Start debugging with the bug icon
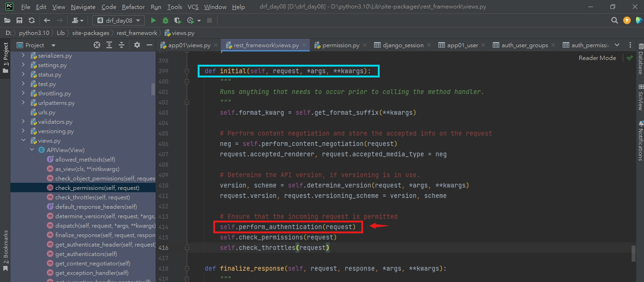 click(x=165, y=20)
